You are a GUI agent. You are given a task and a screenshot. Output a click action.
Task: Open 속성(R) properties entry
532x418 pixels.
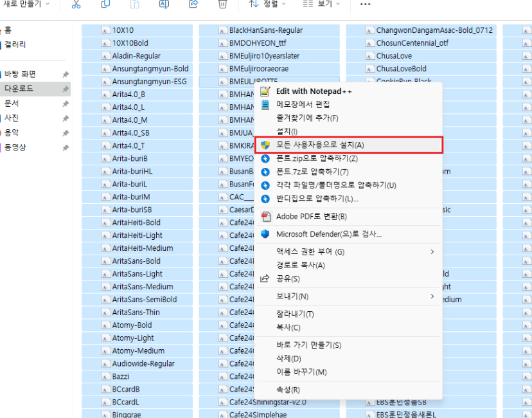[348, 390]
